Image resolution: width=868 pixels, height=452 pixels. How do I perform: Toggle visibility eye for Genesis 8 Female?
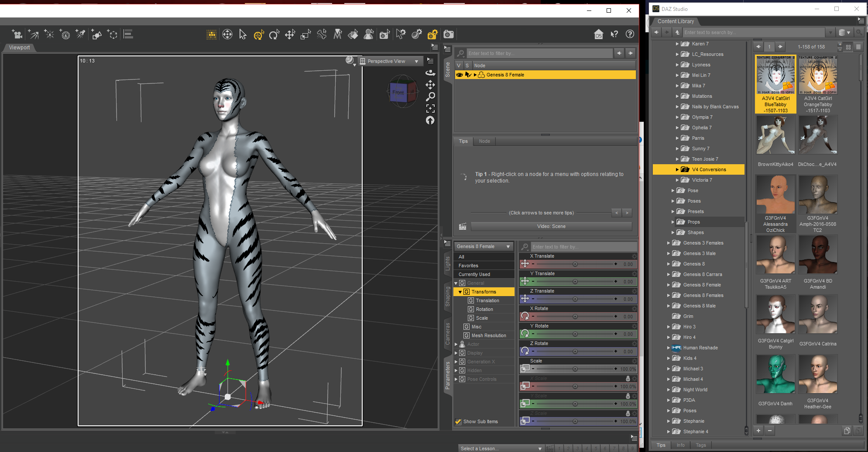(459, 75)
